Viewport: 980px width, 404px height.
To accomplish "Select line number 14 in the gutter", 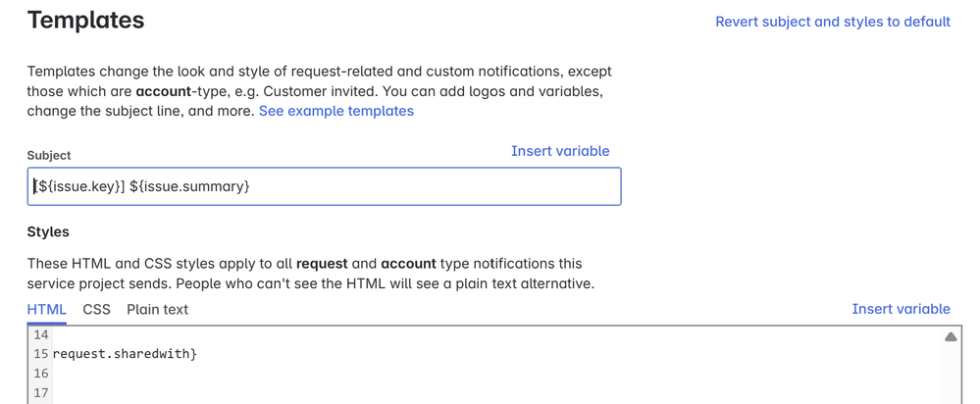I will coord(40,334).
